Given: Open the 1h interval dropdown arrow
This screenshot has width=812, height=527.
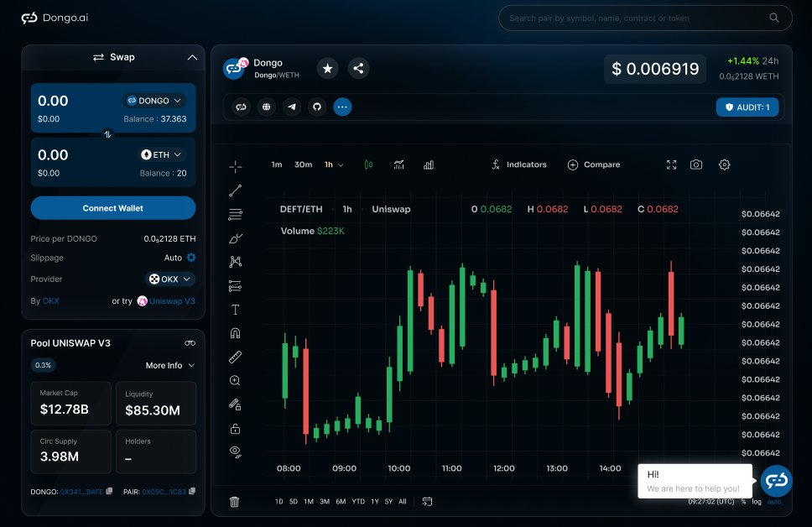Looking at the screenshot, I should pos(341,164).
